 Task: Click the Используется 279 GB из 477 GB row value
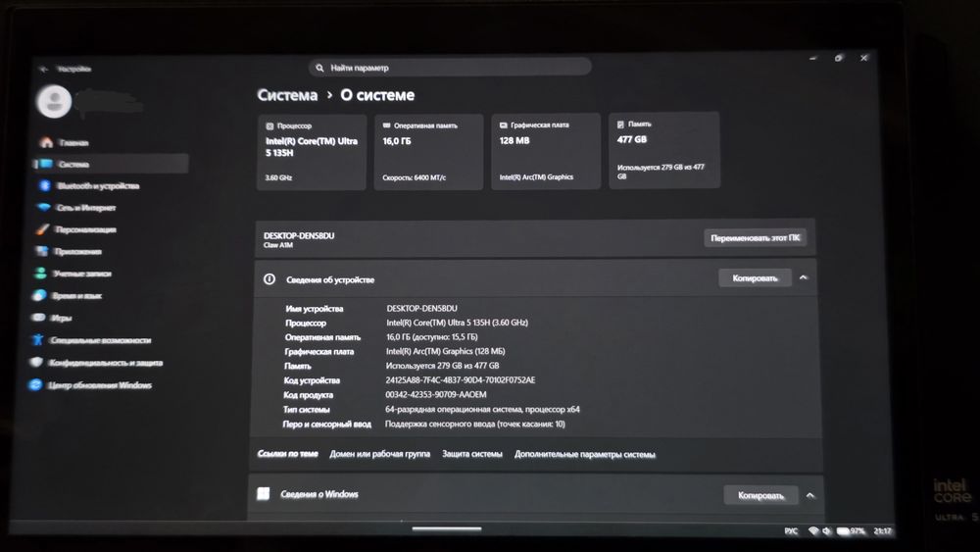[443, 366]
